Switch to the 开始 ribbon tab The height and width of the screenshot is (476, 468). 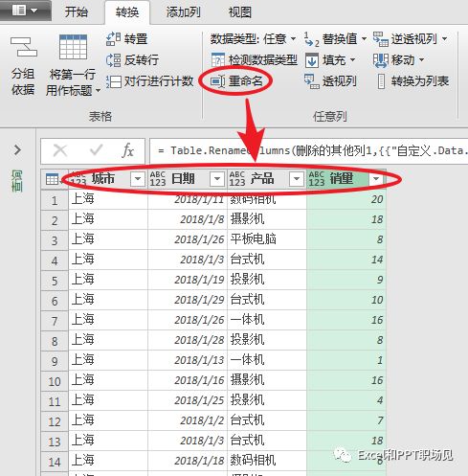76,12
